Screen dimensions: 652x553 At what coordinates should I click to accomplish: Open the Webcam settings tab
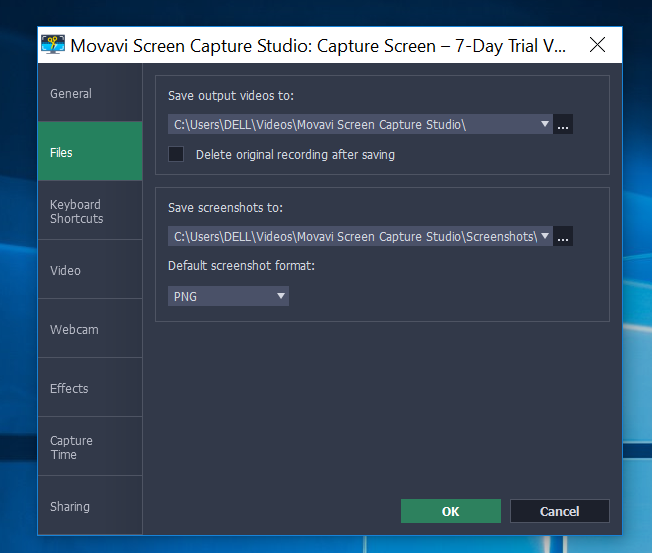(90, 329)
